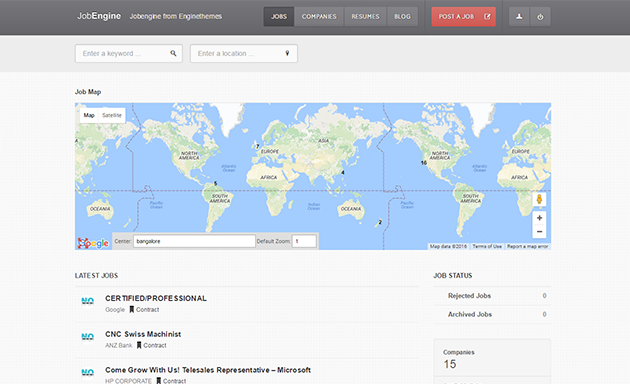The image size is (630, 384).
Task: Click the Google logo on map
Action: click(x=93, y=243)
